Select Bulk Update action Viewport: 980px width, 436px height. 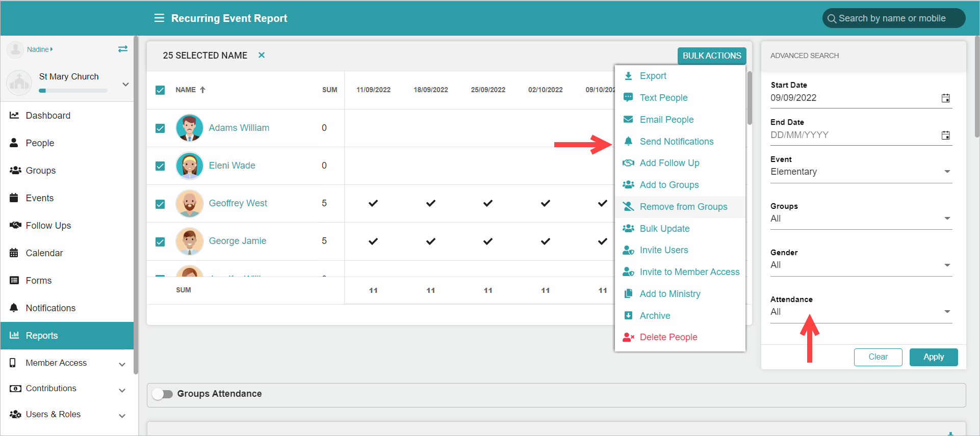[x=680, y=229]
